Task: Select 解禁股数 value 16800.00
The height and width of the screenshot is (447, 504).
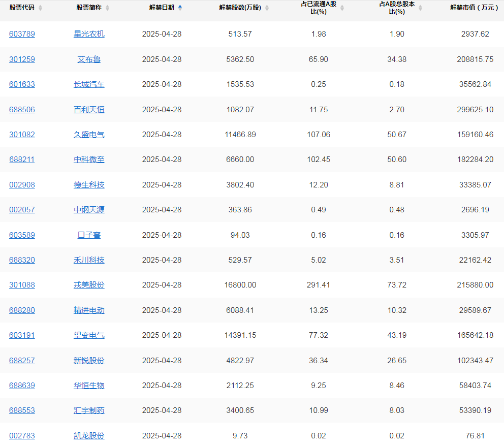Action: [x=240, y=285]
